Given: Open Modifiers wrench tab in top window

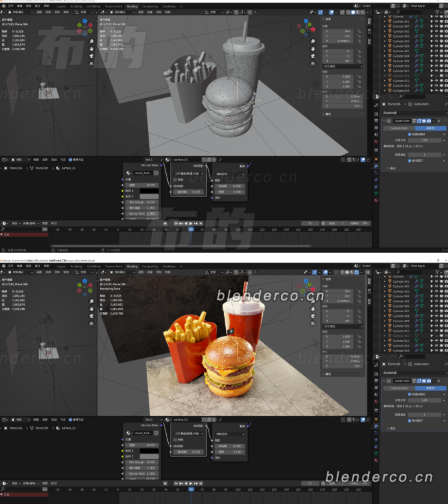Looking at the screenshot, I should point(376,166).
